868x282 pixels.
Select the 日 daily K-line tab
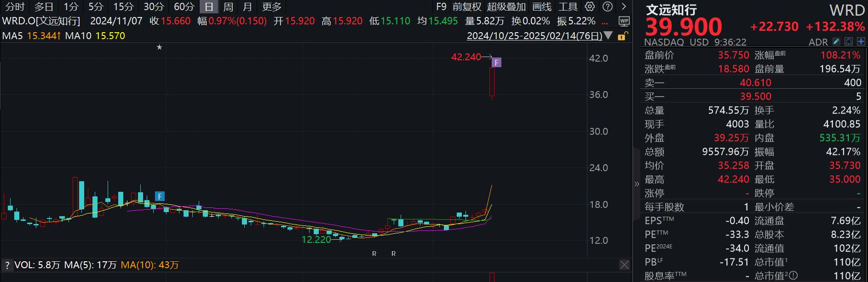point(209,7)
